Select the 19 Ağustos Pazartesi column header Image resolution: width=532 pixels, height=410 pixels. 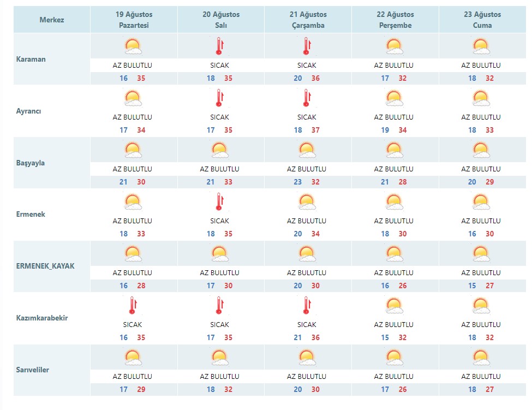tap(134, 20)
